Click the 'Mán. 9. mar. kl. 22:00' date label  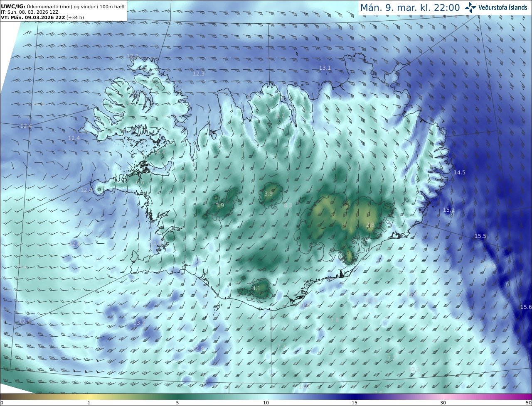click(410, 7)
